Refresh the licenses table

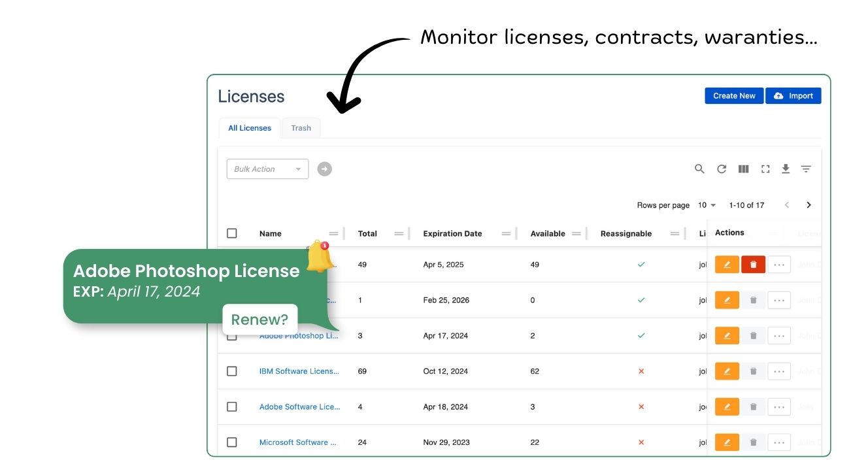pyautogui.click(x=722, y=169)
